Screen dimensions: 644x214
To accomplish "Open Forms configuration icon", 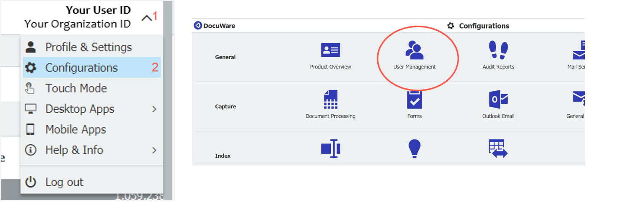I will click(x=414, y=100).
